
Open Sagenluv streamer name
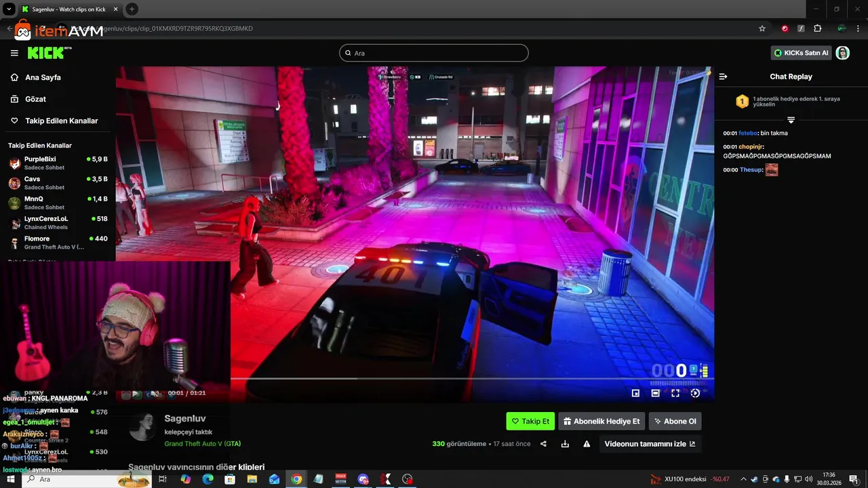(x=185, y=419)
